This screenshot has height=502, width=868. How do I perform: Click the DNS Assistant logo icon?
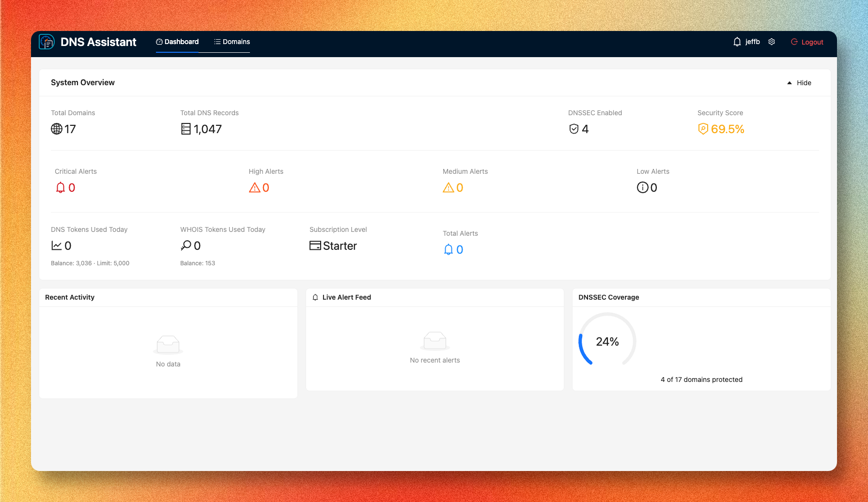(x=47, y=43)
